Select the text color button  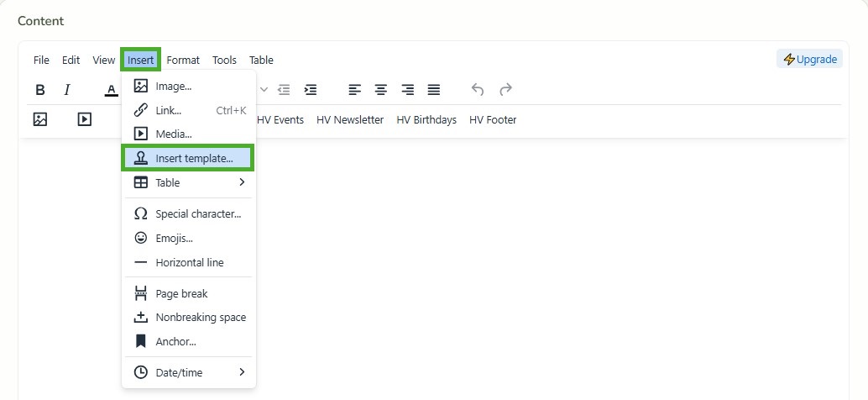tap(112, 90)
